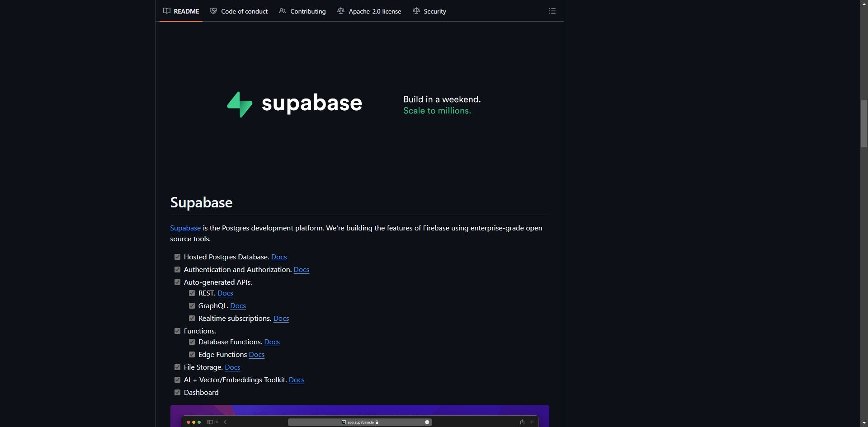The width and height of the screenshot is (868, 427).
Task: Click the page vertical scrollbar thumb
Action: point(864,123)
